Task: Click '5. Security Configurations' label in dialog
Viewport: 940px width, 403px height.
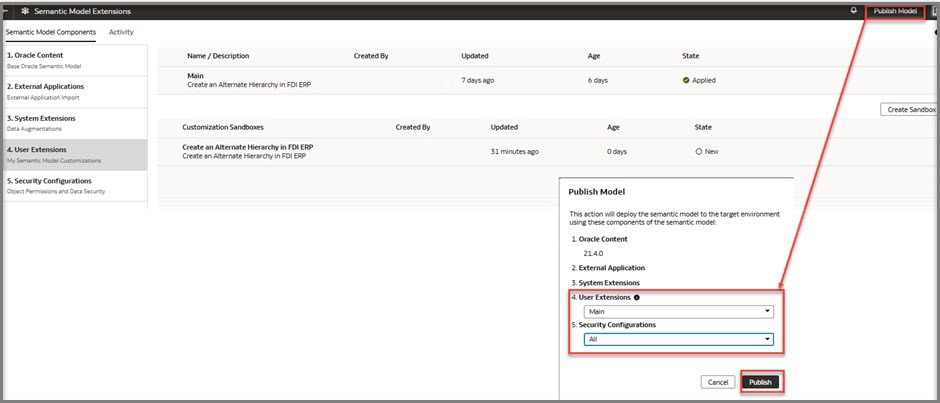Action: (x=613, y=325)
